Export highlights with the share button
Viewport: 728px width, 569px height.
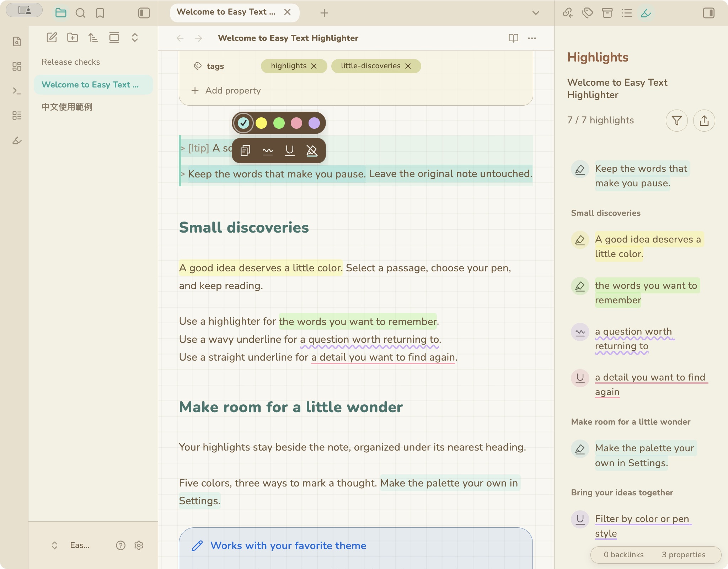pos(704,121)
